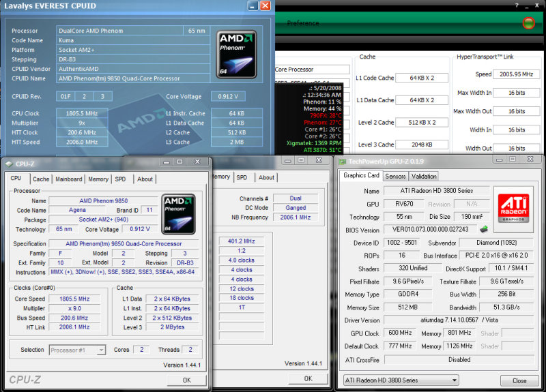The width and height of the screenshot is (546, 392).
Task: Select the SPD tab in front CPU-Z
Action: click(121, 179)
